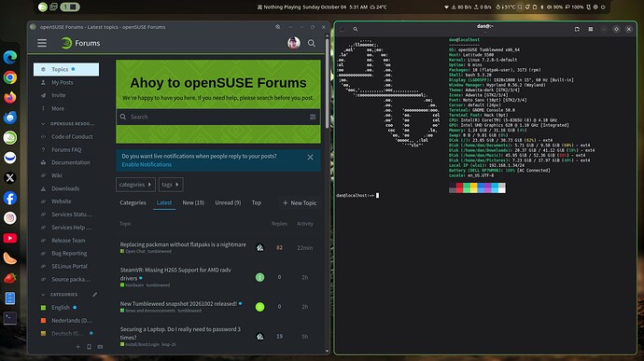Open the user avatar profile menu

294,43
